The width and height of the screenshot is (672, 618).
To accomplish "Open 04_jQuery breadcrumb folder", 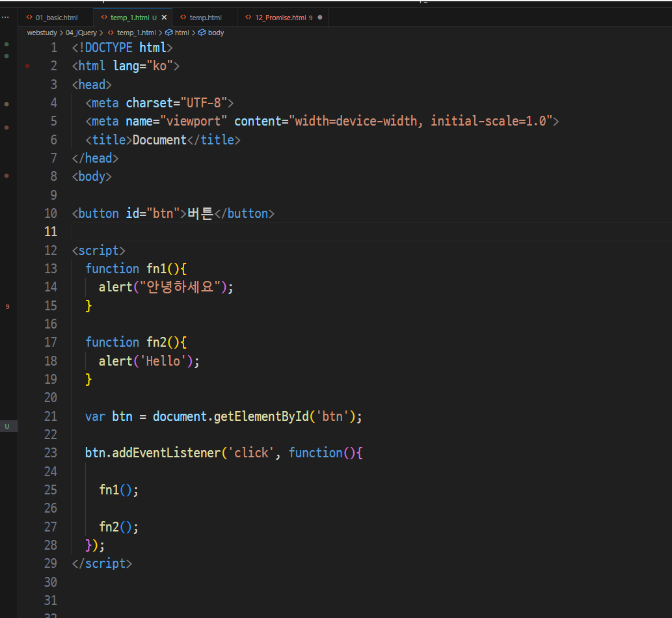I will click(81, 33).
